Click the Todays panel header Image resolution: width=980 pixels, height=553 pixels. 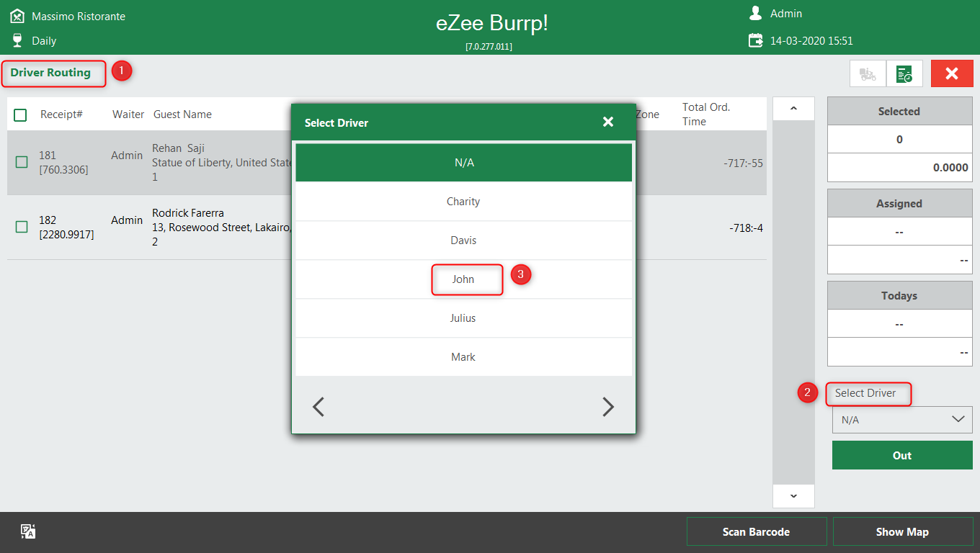[x=899, y=295]
